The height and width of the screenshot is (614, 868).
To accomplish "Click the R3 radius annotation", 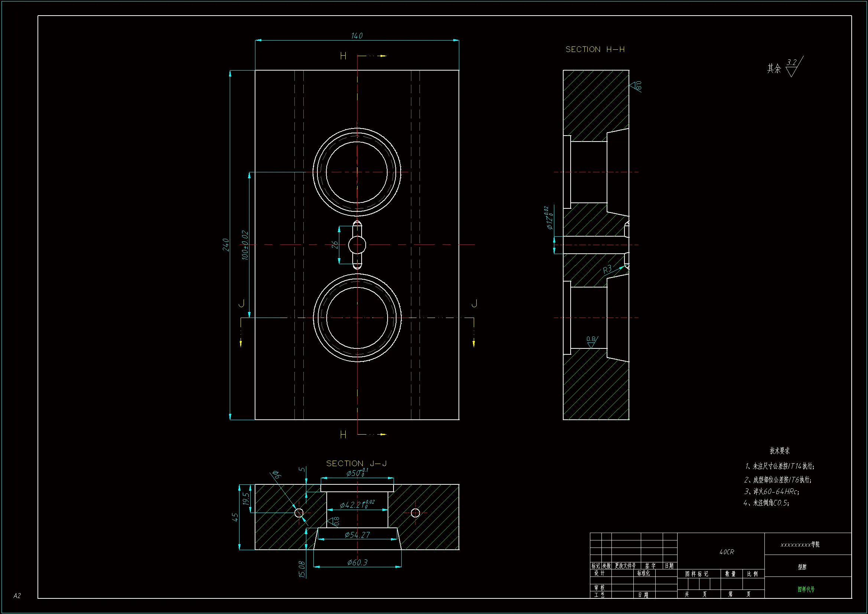I will [x=607, y=270].
